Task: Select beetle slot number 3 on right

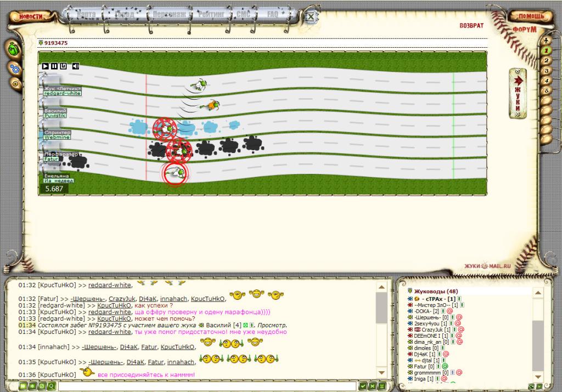Action: pos(546,70)
